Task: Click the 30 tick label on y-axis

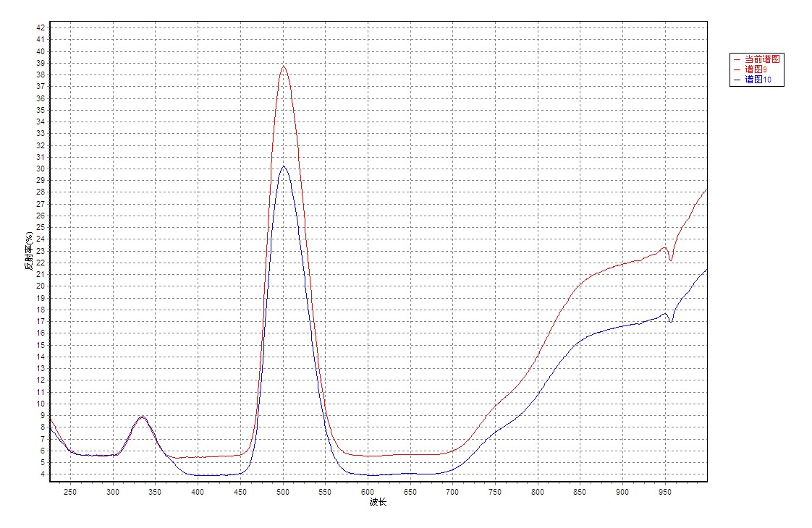Action: [x=41, y=169]
